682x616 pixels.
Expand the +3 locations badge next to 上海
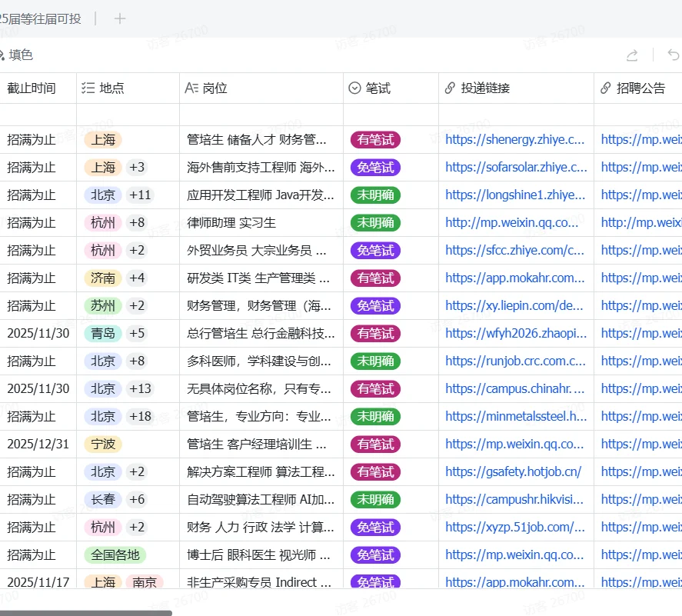(137, 168)
